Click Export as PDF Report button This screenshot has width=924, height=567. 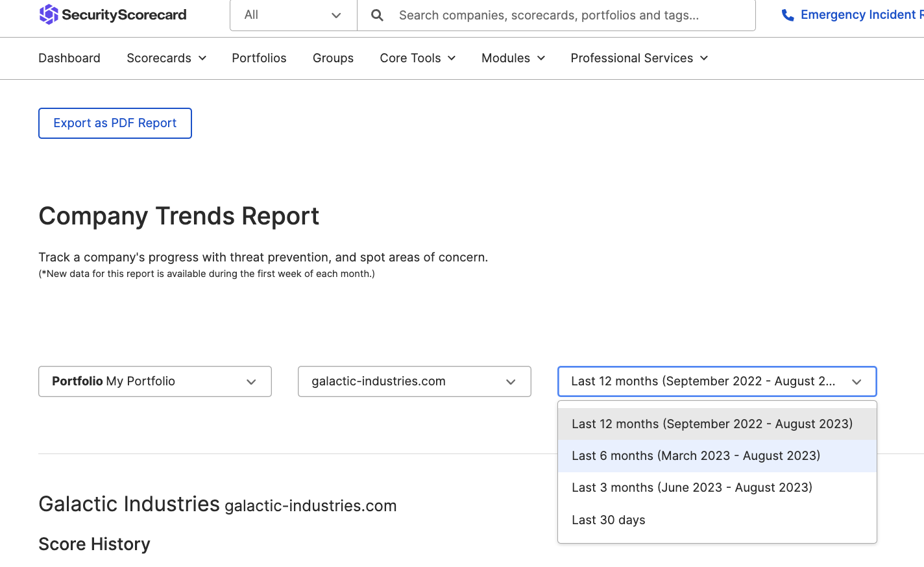(x=115, y=123)
